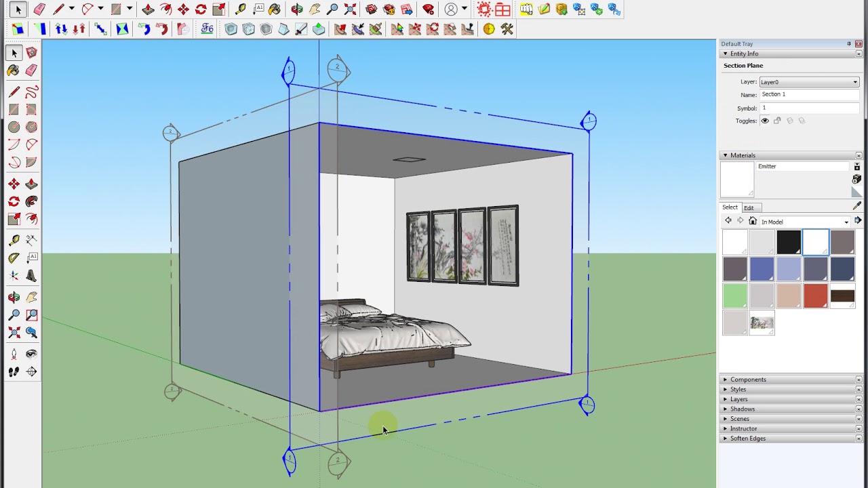Click the Symbol field containing 1
The height and width of the screenshot is (488, 868).
(809, 108)
